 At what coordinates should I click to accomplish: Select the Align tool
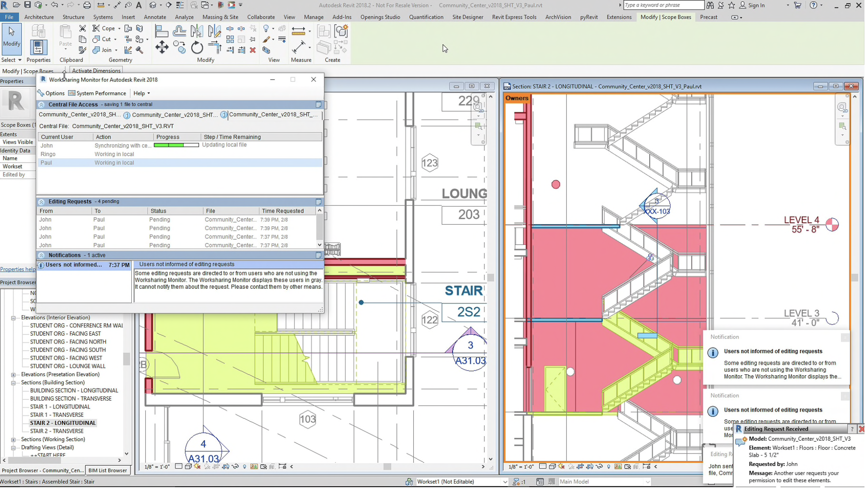pyautogui.click(x=161, y=31)
